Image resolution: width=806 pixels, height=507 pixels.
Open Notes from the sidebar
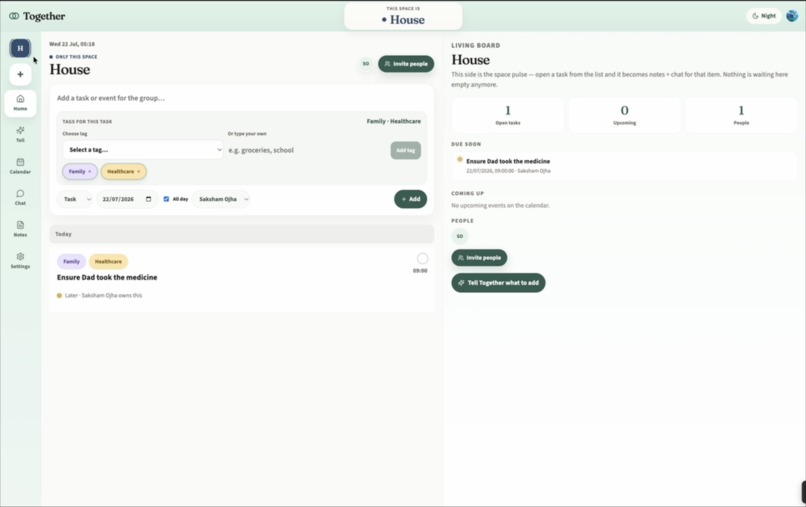(20, 229)
